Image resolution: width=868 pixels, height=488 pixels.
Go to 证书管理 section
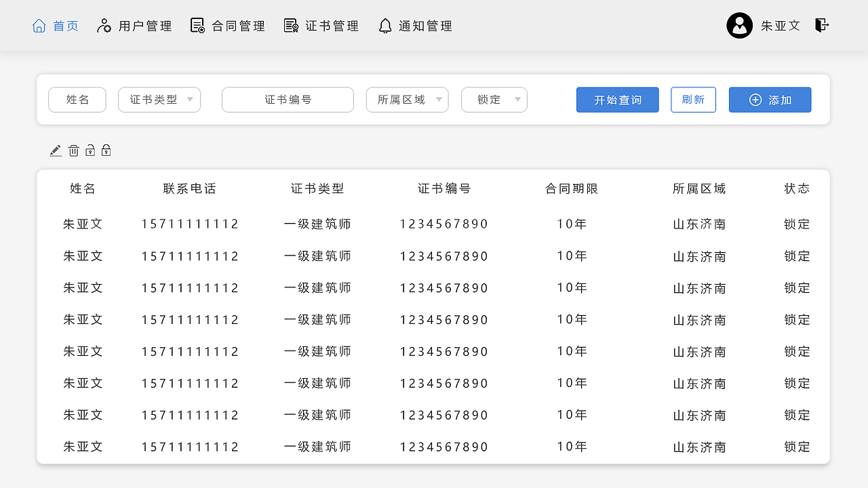pyautogui.click(x=321, y=25)
